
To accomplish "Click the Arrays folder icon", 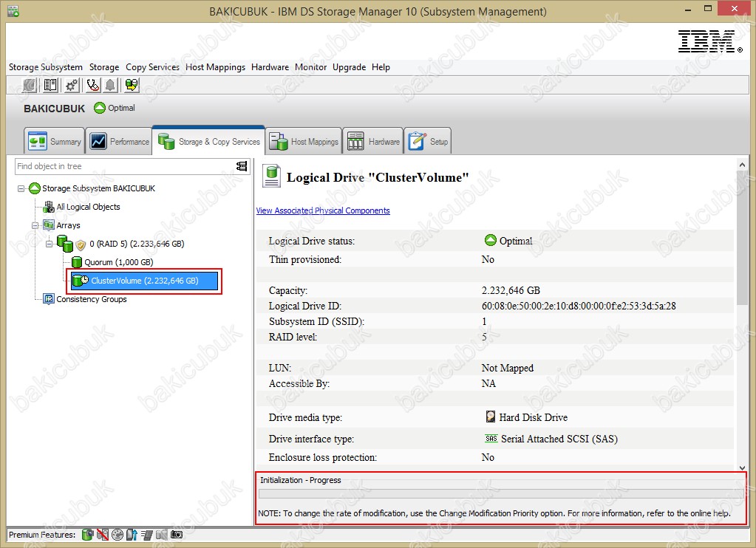I will point(49,225).
